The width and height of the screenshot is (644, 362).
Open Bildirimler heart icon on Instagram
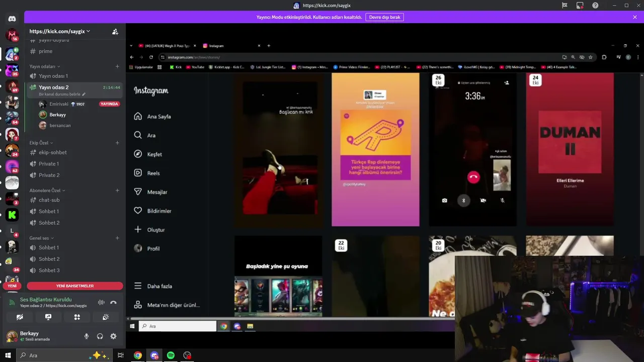[138, 211]
